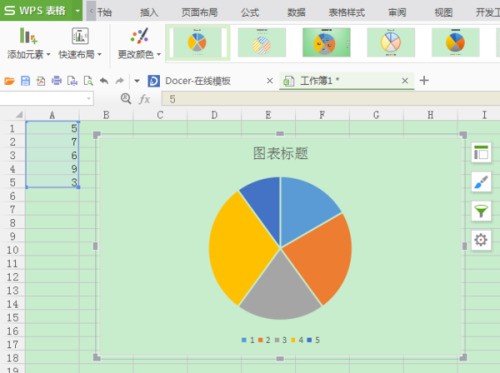The height and width of the screenshot is (373, 500).
Task: Click the WPS 表格 application button
Action: click(x=35, y=10)
